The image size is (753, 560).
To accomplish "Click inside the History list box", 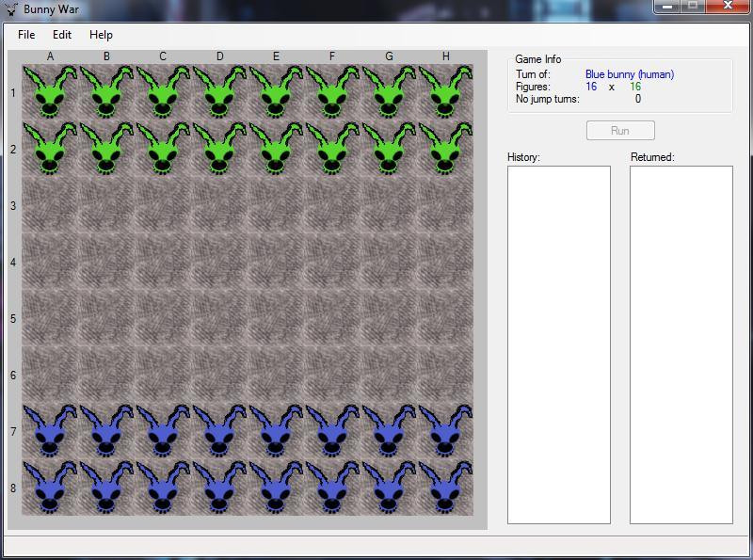I will [x=559, y=344].
